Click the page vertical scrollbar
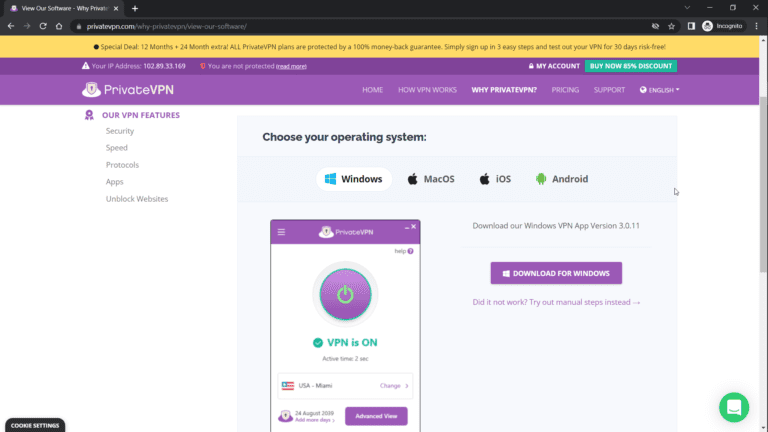Viewport: 768px width, 432px height. coord(763,186)
